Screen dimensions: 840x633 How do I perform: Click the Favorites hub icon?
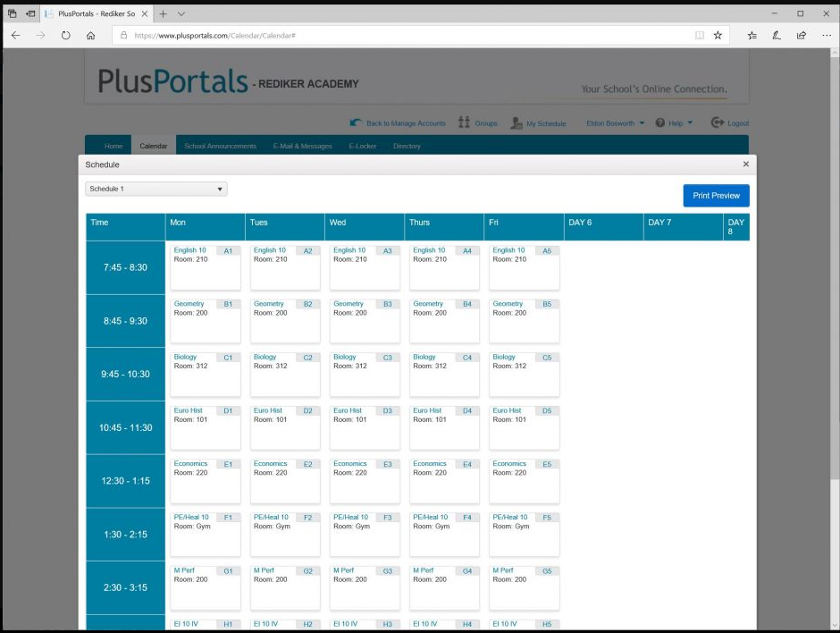[x=751, y=35]
